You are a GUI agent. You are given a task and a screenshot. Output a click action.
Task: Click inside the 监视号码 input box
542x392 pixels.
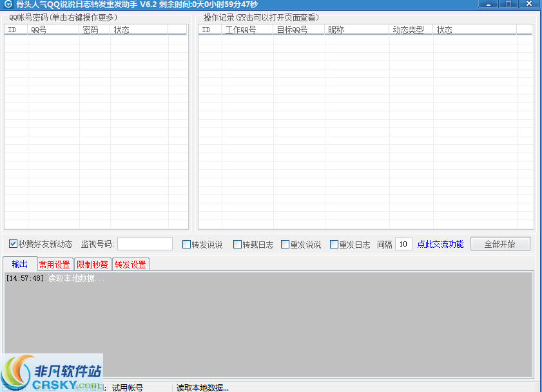[144, 244]
